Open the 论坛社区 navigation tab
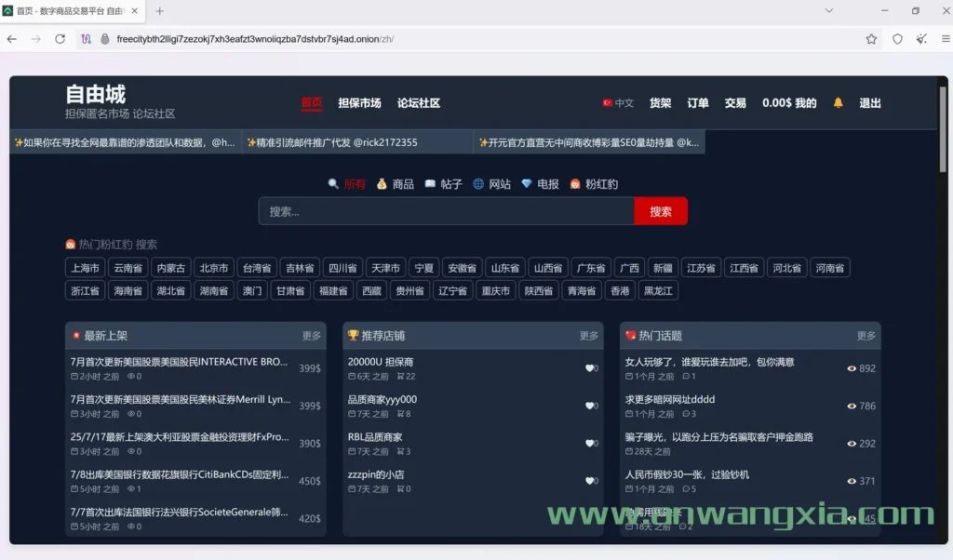The height and width of the screenshot is (560, 953). [x=418, y=103]
